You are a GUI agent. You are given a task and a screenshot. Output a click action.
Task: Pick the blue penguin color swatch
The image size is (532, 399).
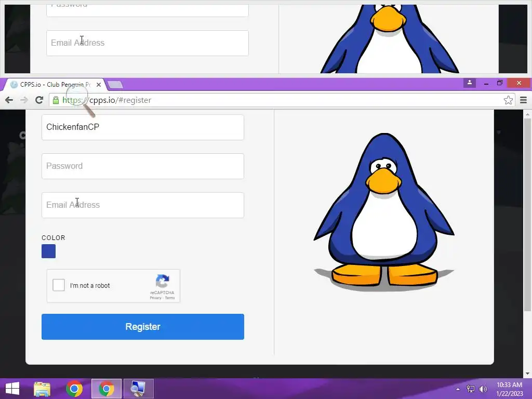[x=48, y=251]
